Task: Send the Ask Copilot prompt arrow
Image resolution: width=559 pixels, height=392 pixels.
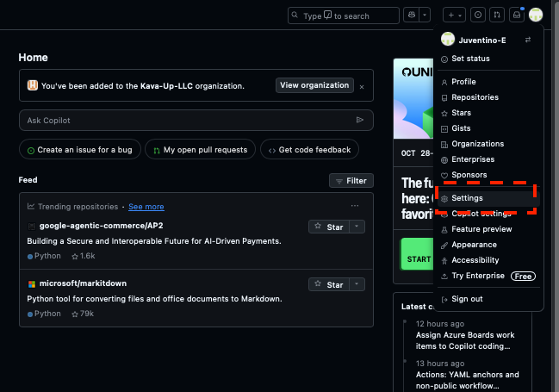Action: click(360, 121)
